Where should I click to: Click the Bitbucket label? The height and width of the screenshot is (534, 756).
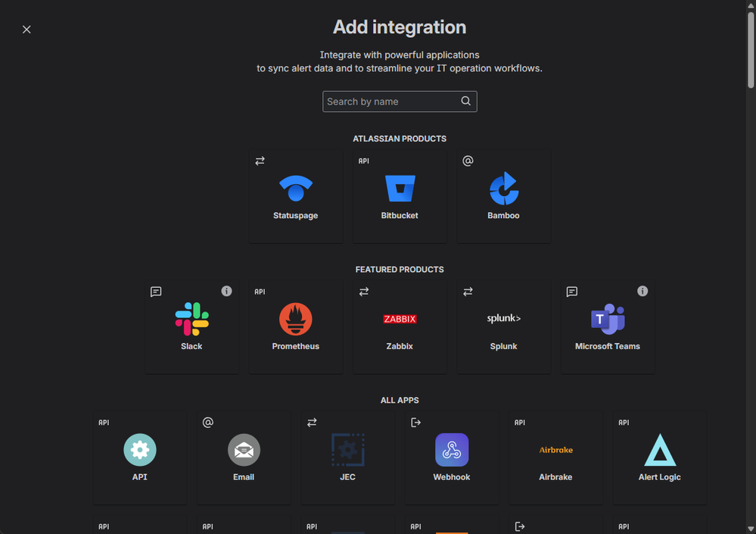[x=400, y=216]
